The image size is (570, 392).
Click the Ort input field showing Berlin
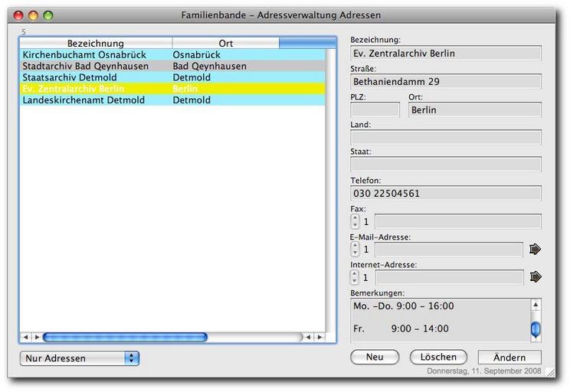pyautogui.click(x=475, y=109)
